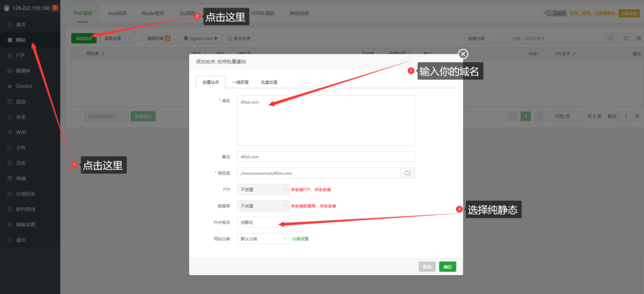
Task: Click the search magnifier icon in site list
Action: click(x=609, y=38)
